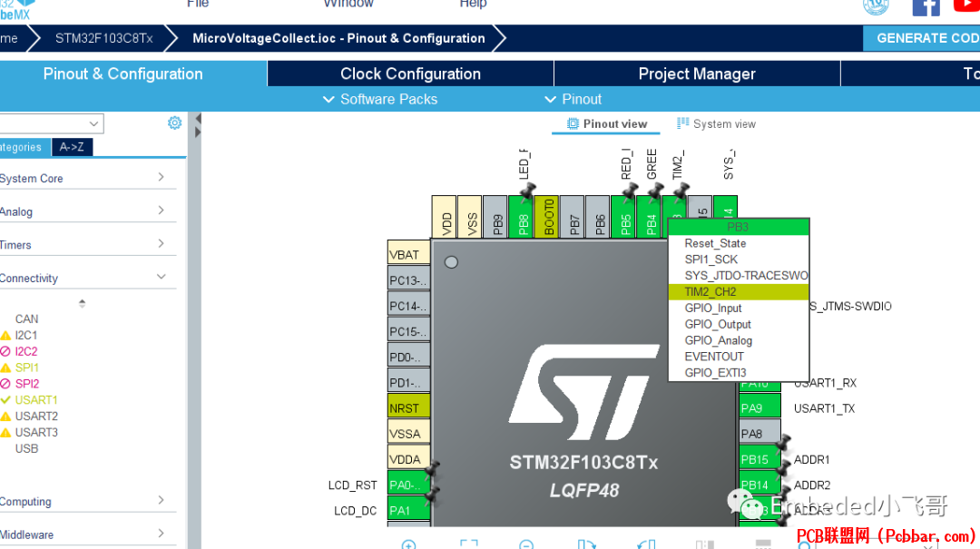Image resolution: width=980 pixels, height=549 pixels.
Task: Click the PB9 pin on the chip
Action: tap(497, 217)
